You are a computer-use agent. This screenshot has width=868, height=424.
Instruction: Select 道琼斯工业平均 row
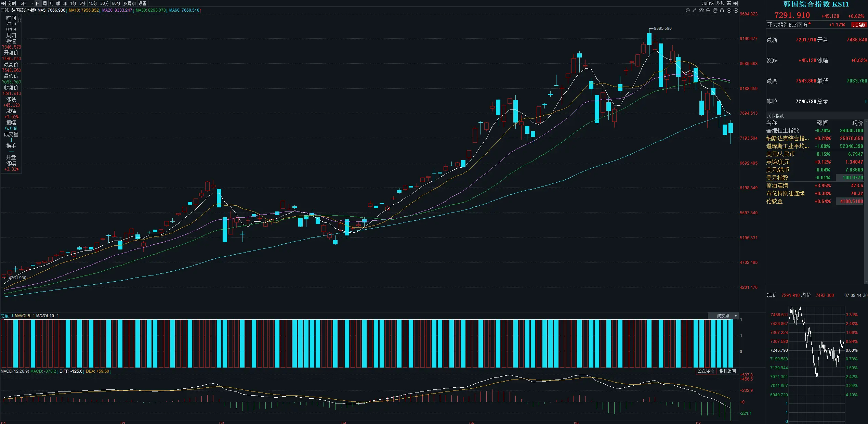point(815,146)
